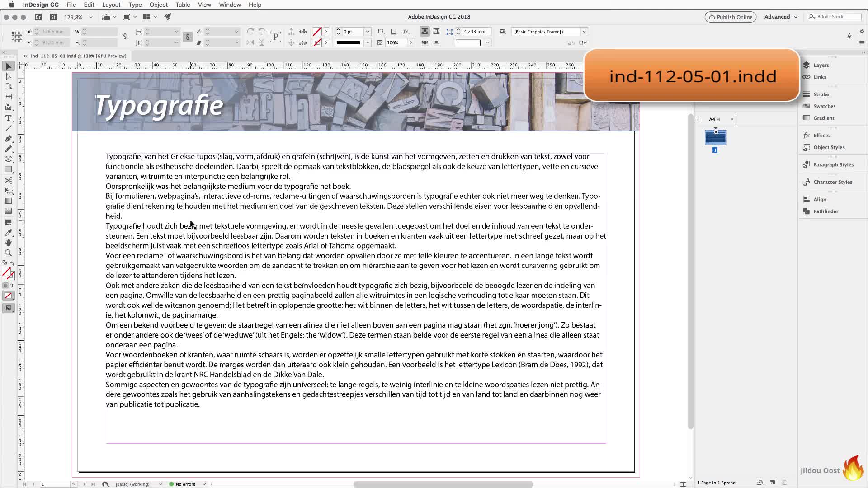868x488 pixels.
Task: Open the [Basic] (working) preflight profile dropdown
Action: (x=160, y=484)
